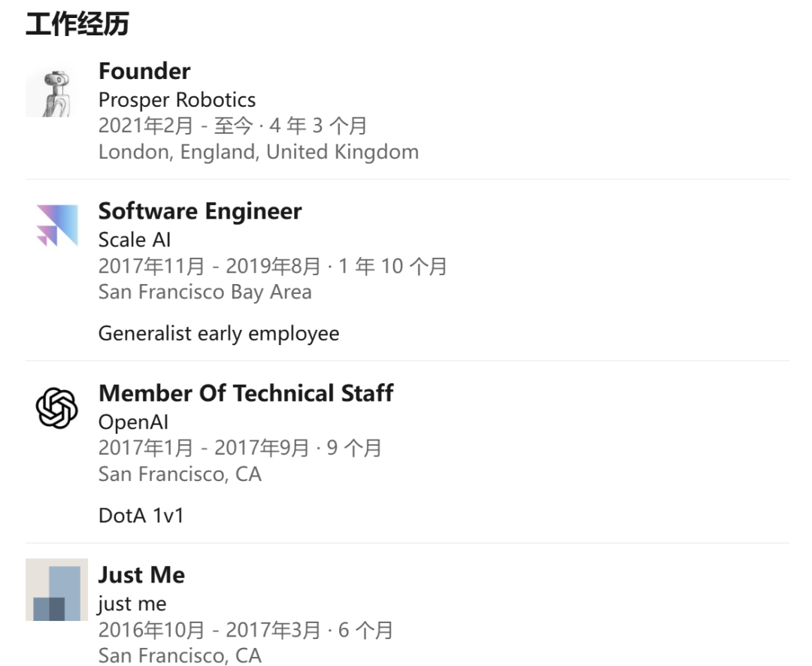This screenshot has width=812, height=666.
Task: Click the OpenAI knot logo
Action: 57,408
